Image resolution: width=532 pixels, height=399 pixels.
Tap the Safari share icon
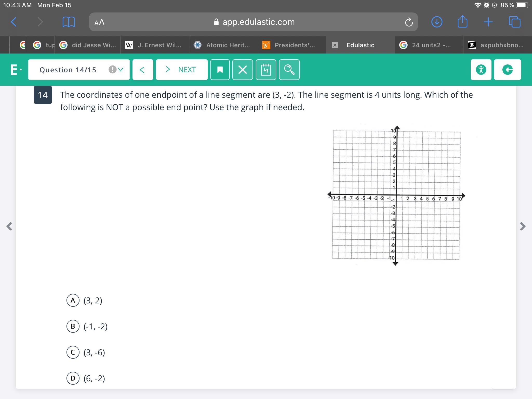pos(462,22)
